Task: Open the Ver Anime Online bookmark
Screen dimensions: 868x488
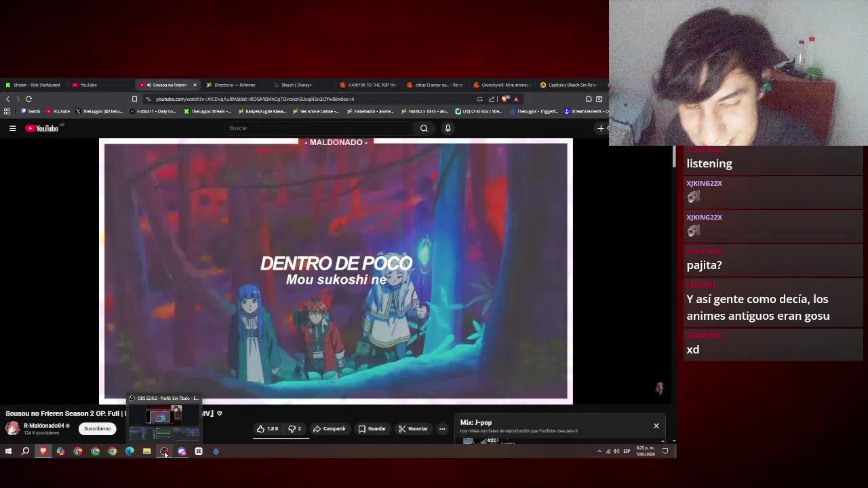Action: (315, 111)
